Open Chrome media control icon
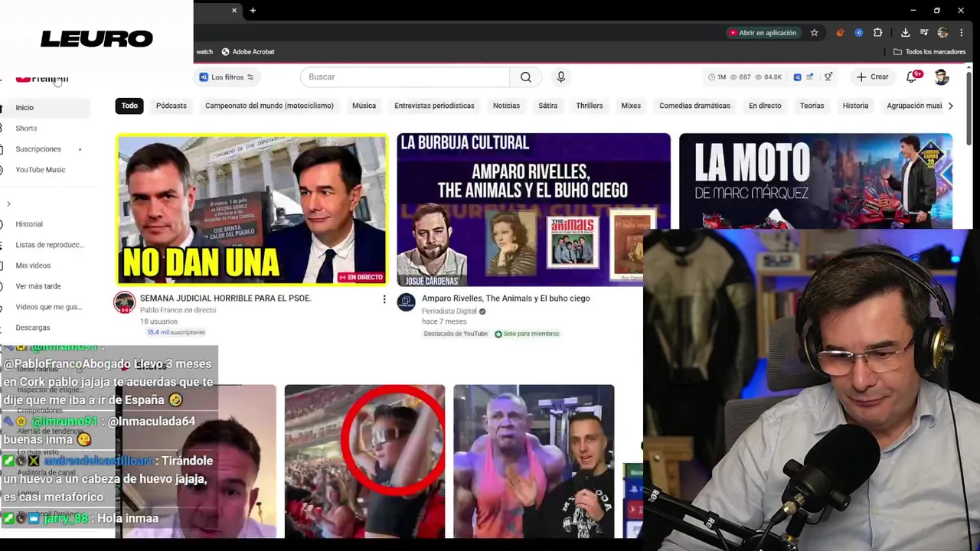 [924, 33]
